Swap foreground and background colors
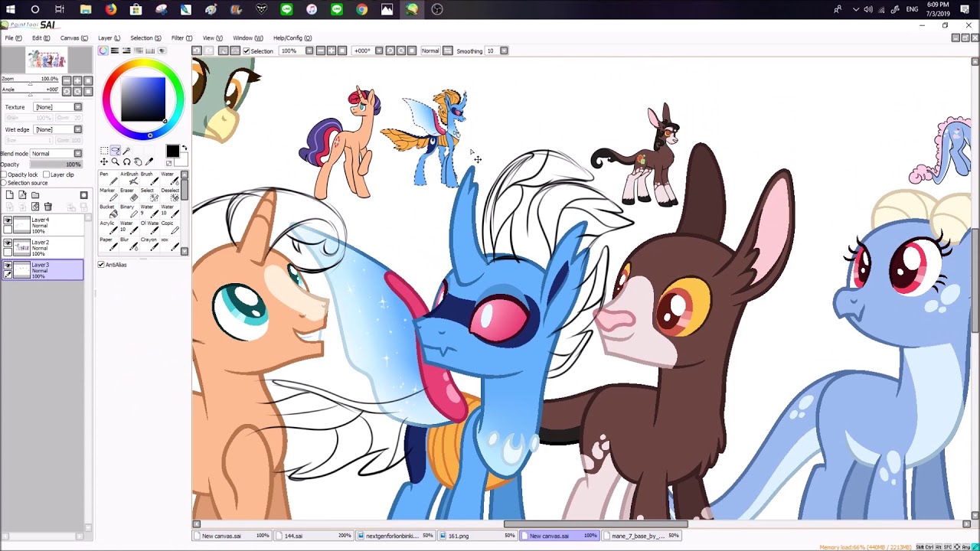Image resolution: width=980 pixels, height=551 pixels. pos(185,147)
